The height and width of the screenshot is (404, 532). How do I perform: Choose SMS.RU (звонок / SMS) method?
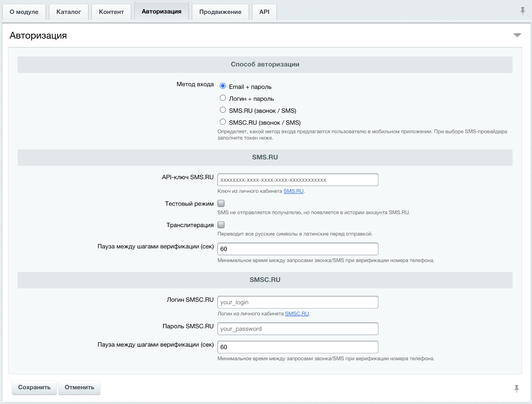223,110
